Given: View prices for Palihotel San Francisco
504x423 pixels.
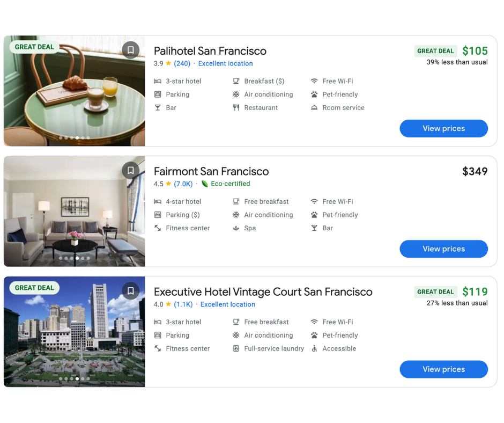Looking at the screenshot, I should 443,128.
